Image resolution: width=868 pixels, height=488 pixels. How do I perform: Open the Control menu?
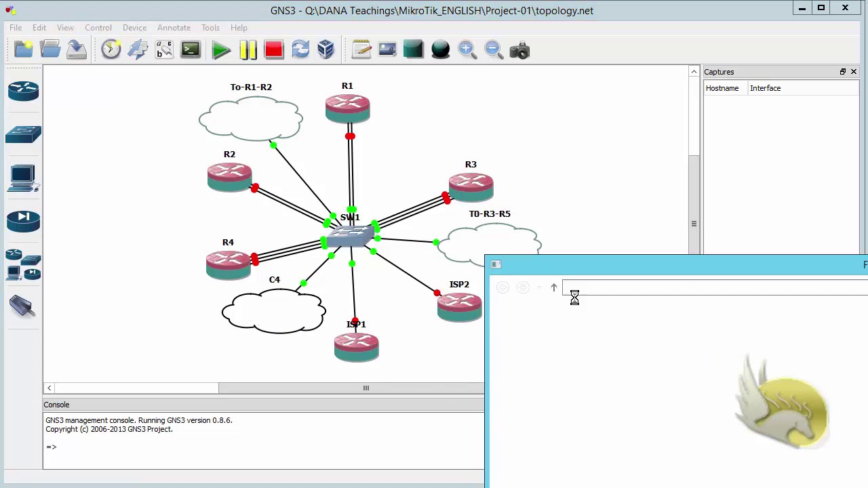tap(98, 28)
